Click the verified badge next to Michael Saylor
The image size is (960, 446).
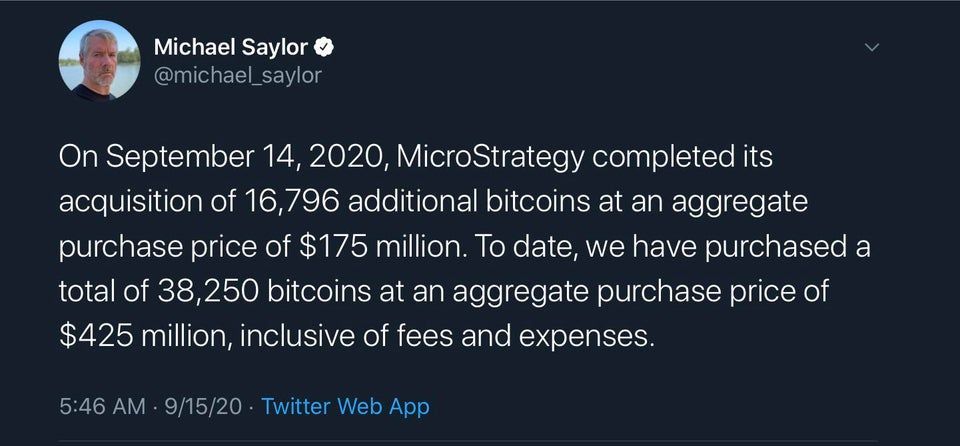coord(324,47)
